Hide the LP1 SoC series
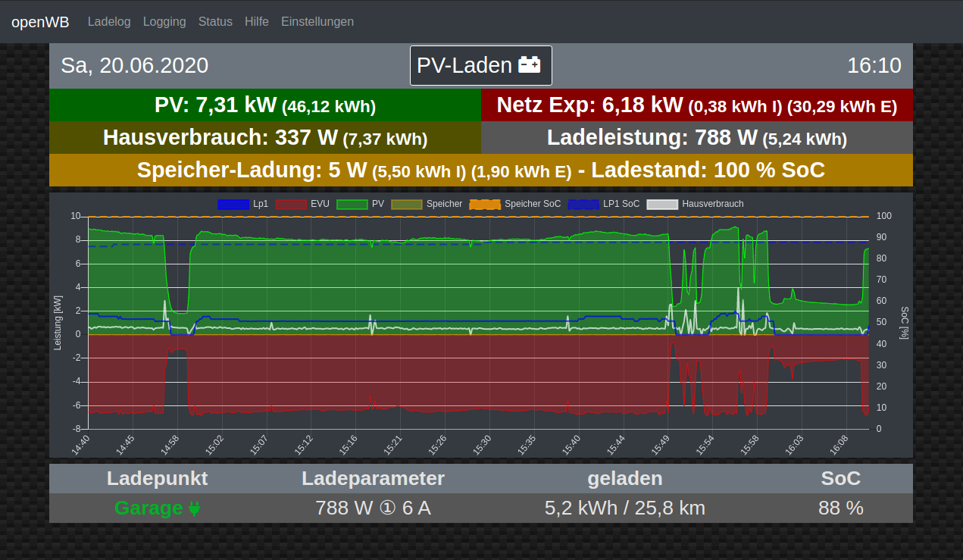This screenshot has height=560, width=963. coord(604,204)
